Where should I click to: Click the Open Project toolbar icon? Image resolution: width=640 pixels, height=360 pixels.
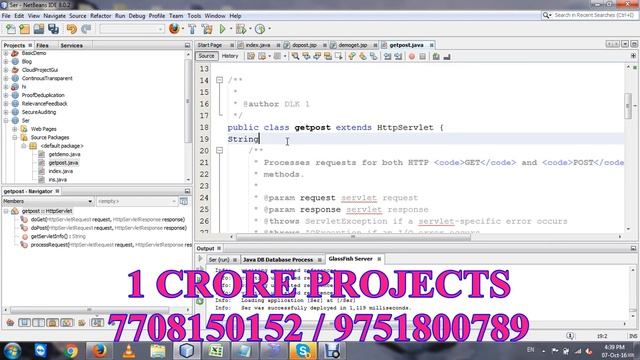coord(39,29)
